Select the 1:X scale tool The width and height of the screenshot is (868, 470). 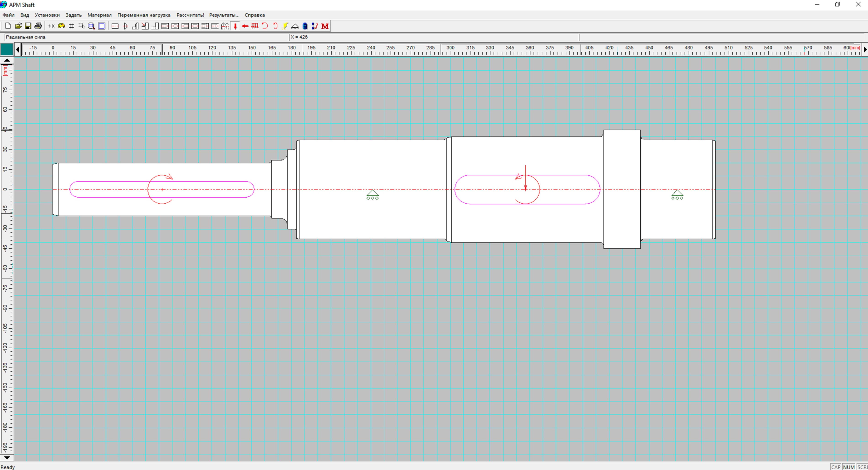(51, 26)
